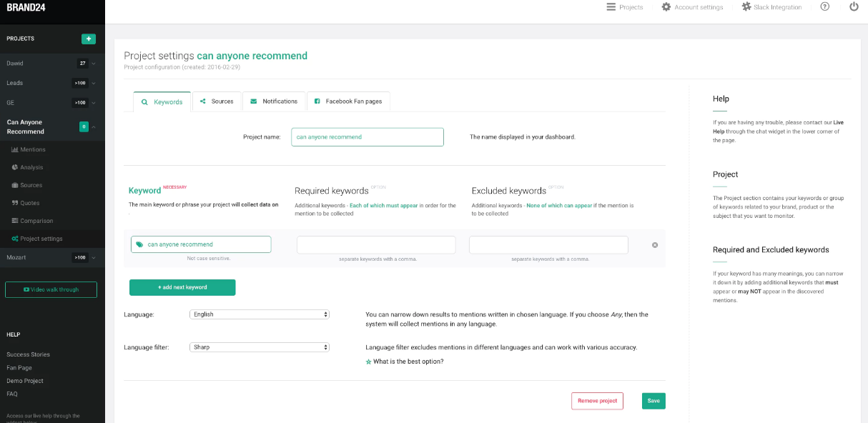The image size is (868, 423).
Task: Expand the Leads project chevron
Action: (x=94, y=83)
